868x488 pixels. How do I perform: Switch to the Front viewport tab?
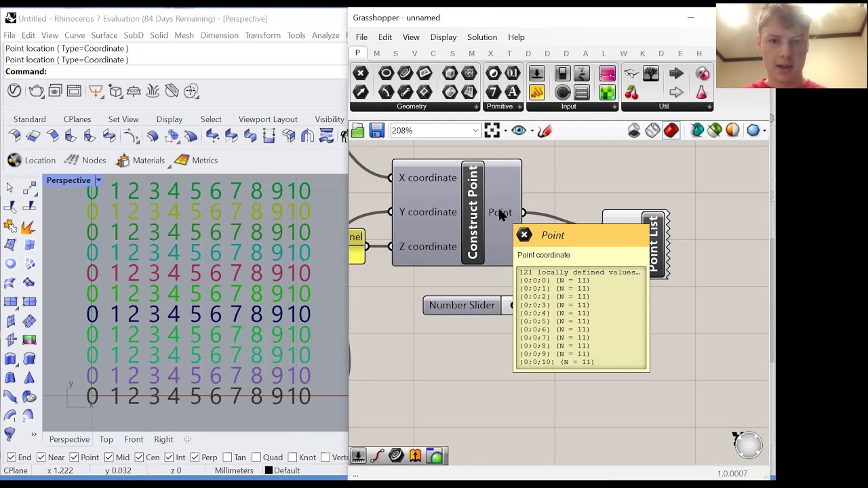point(134,439)
